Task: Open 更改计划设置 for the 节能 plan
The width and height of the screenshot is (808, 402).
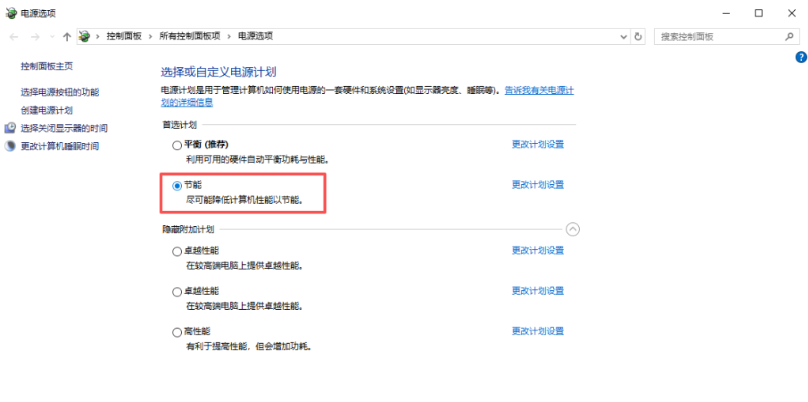Action: pyautogui.click(x=538, y=185)
